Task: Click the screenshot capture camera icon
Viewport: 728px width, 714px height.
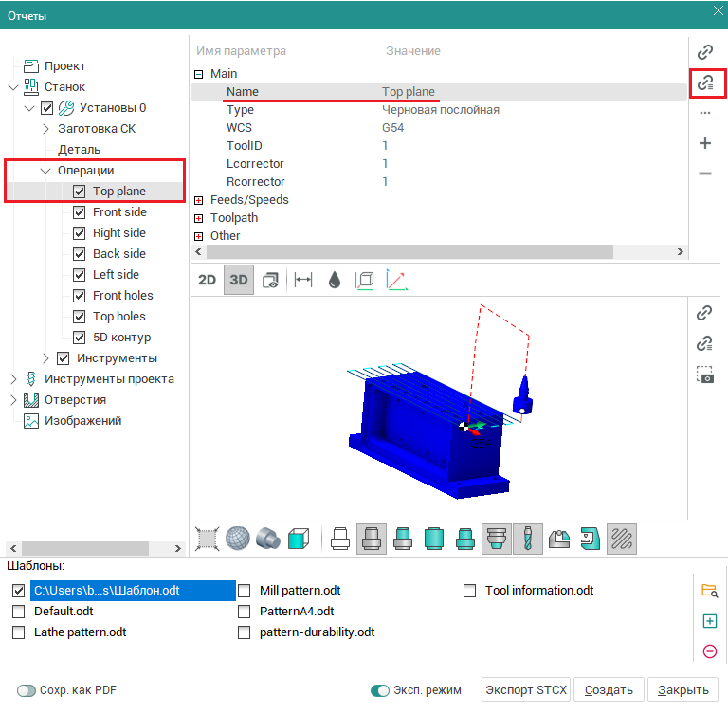Action: pyautogui.click(x=704, y=375)
